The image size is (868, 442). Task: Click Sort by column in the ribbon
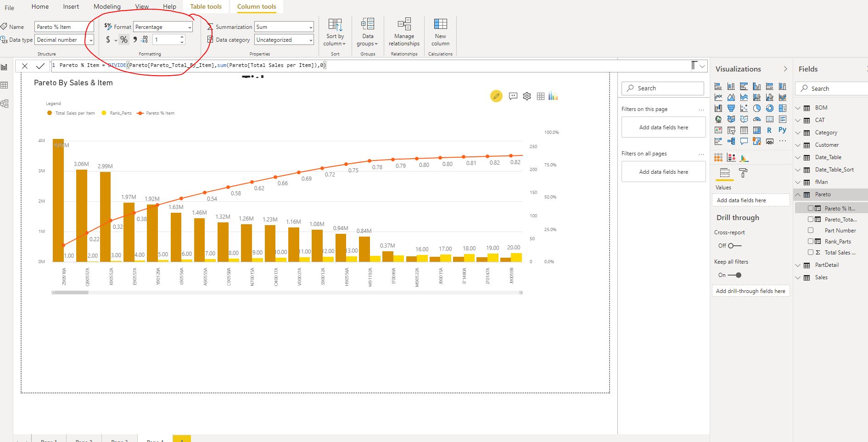click(334, 34)
